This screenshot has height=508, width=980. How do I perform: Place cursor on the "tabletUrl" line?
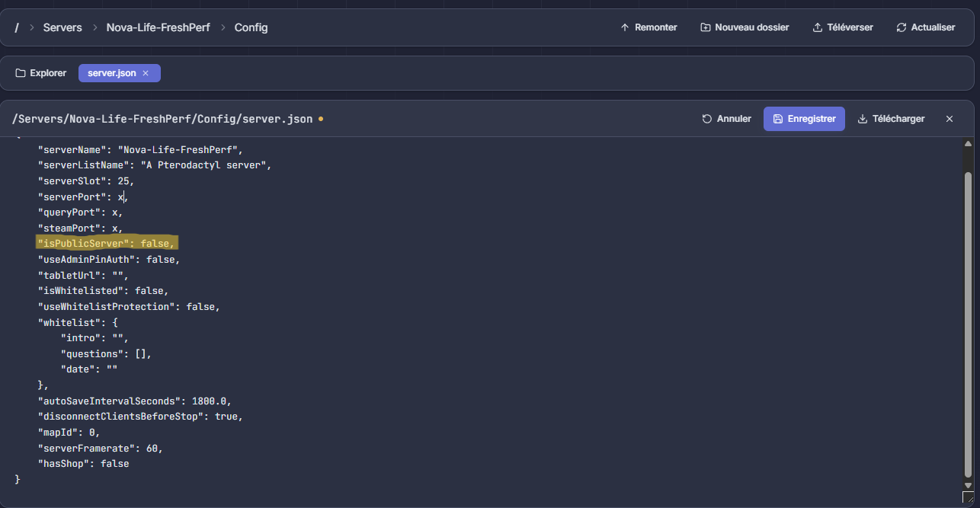click(x=83, y=276)
